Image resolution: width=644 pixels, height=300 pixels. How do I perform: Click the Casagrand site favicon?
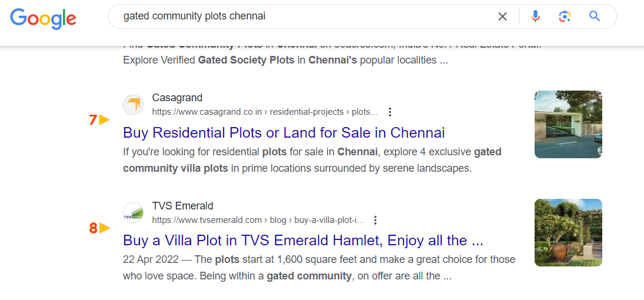pos(134,105)
